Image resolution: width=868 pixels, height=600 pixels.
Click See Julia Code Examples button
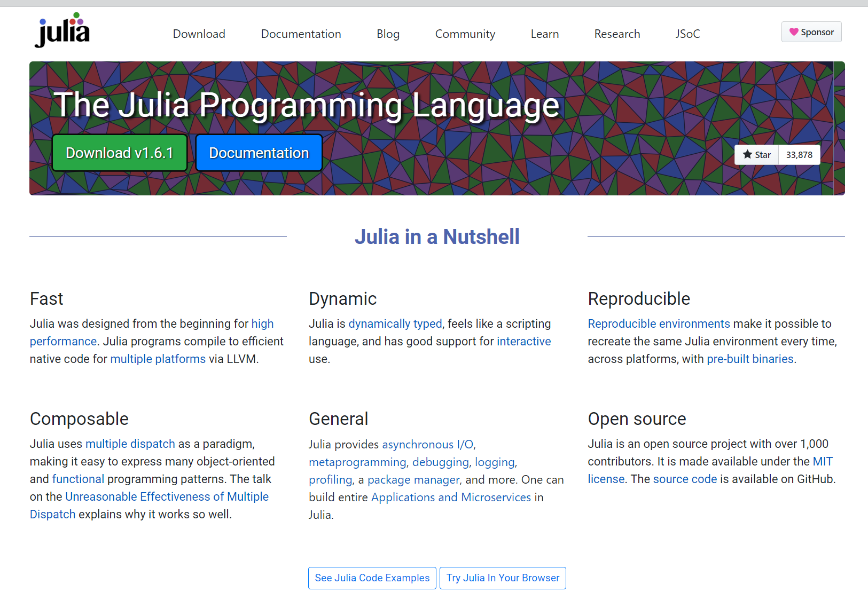click(372, 578)
